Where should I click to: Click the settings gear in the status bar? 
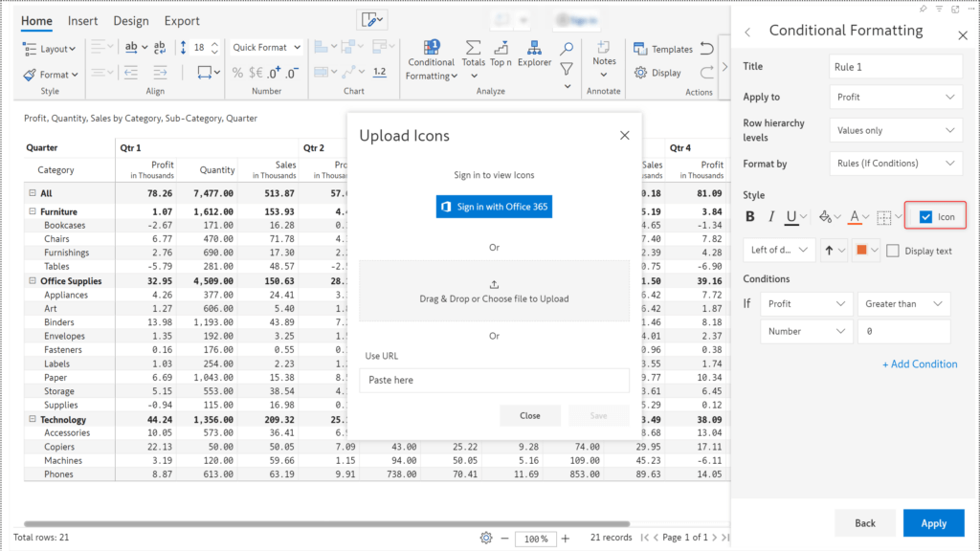486,538
